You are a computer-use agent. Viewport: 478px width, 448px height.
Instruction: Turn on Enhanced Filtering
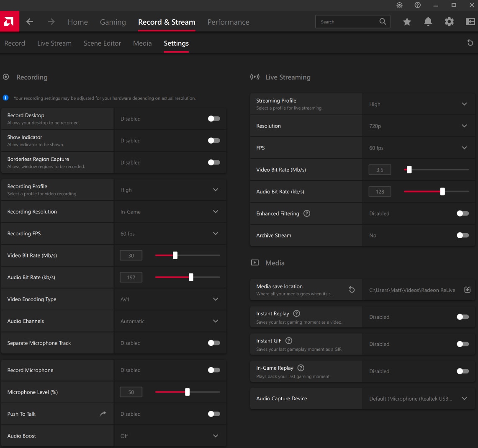coord(463,213)
